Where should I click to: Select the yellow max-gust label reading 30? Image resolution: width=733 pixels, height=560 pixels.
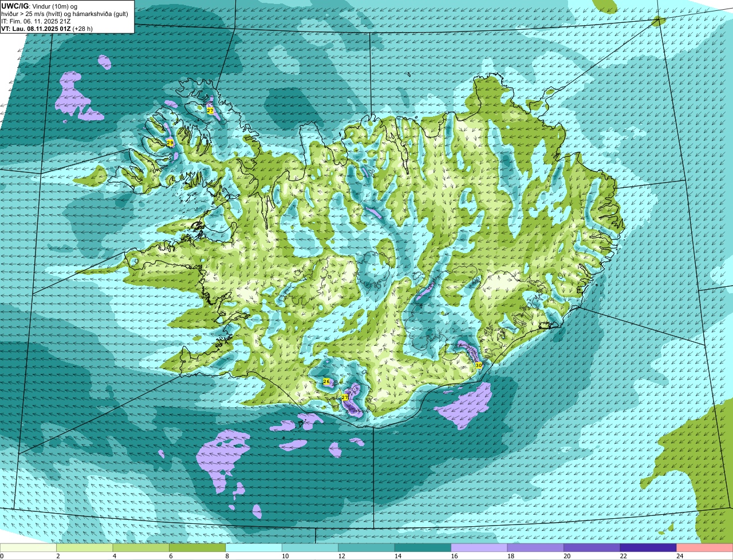pyautogui.click(x=479, y=365)
